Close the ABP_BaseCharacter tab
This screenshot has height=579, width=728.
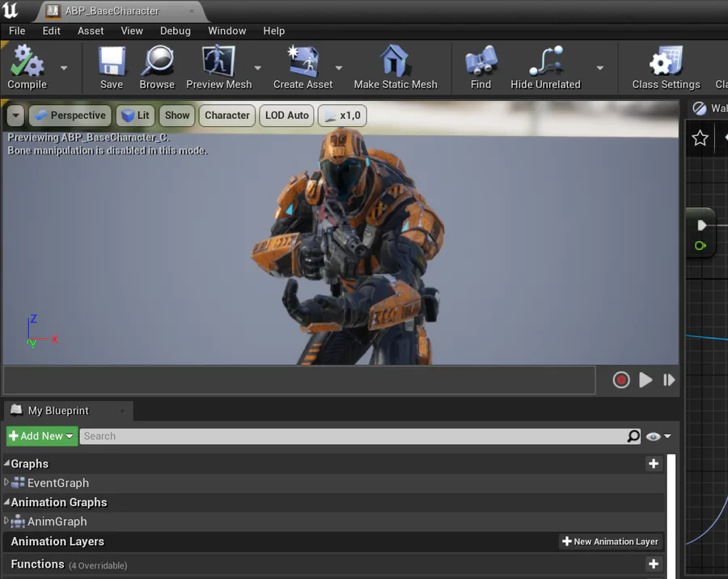coord(192,11)
